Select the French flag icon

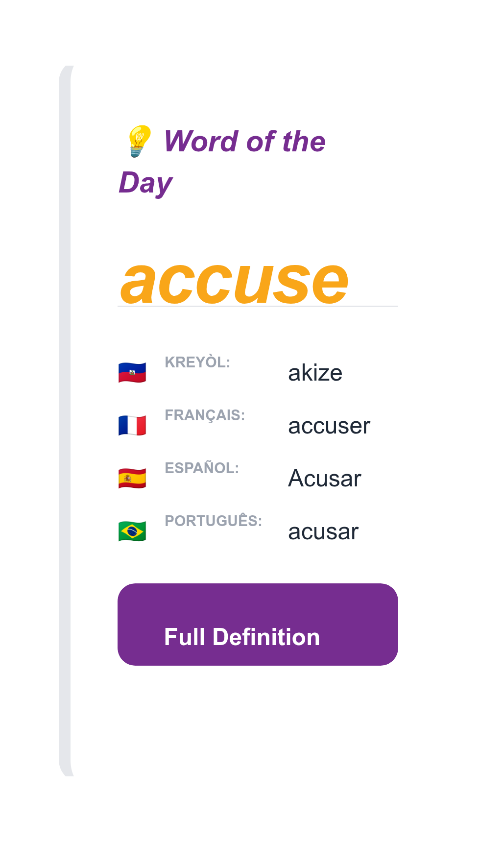click(132, 426)
